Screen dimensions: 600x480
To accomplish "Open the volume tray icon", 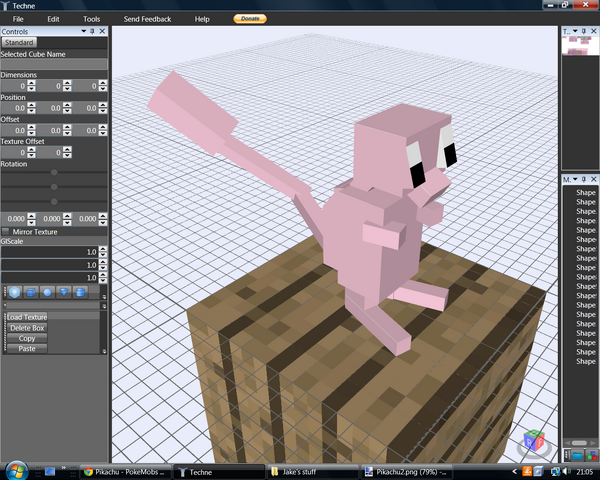I will [x=566, y=472].
